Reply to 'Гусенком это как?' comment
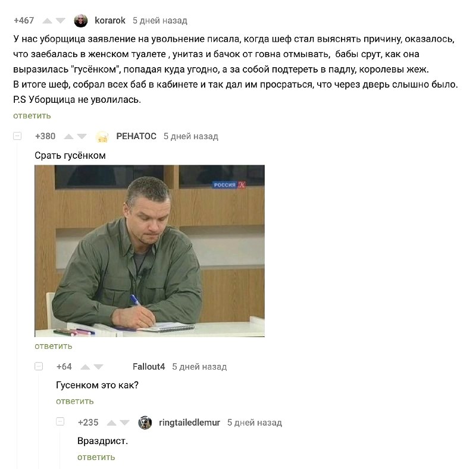The height and width of the screenshot is (469, 476). pos(75,401)
